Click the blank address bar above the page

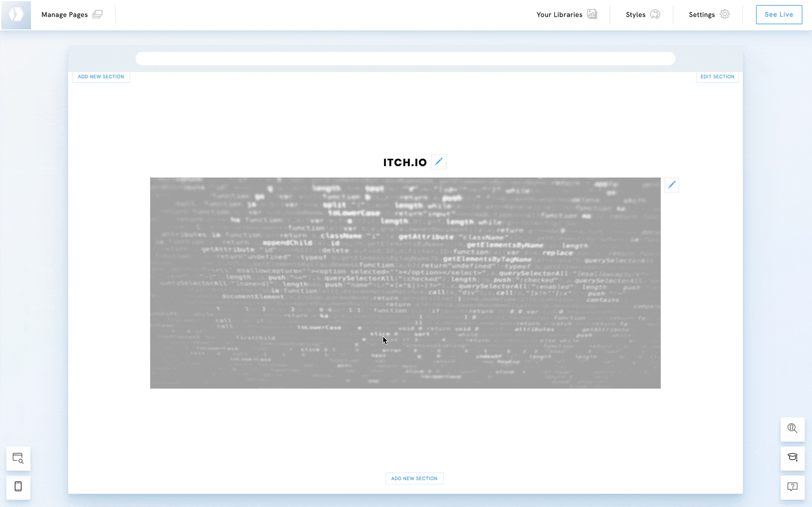point(405,59)
